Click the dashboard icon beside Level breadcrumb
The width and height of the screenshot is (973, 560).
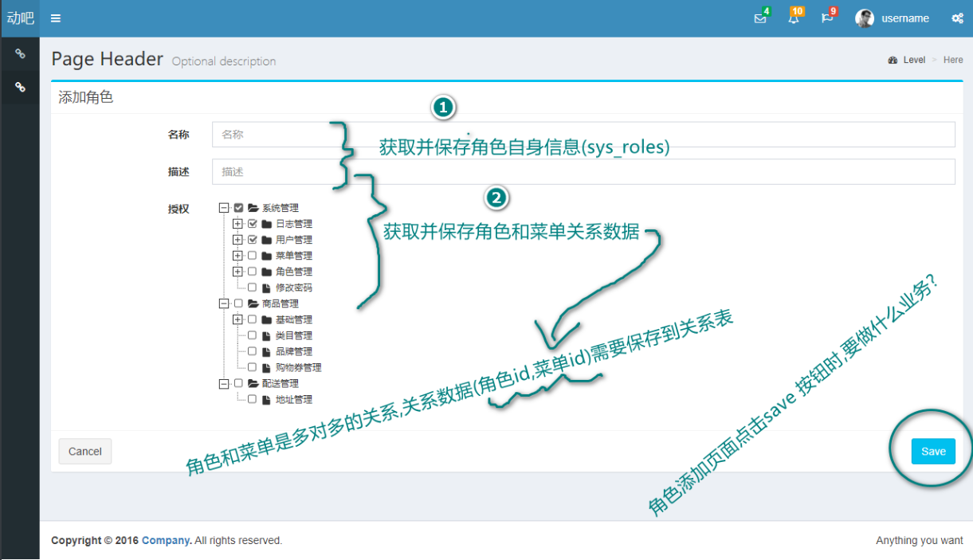click(893, 60)
